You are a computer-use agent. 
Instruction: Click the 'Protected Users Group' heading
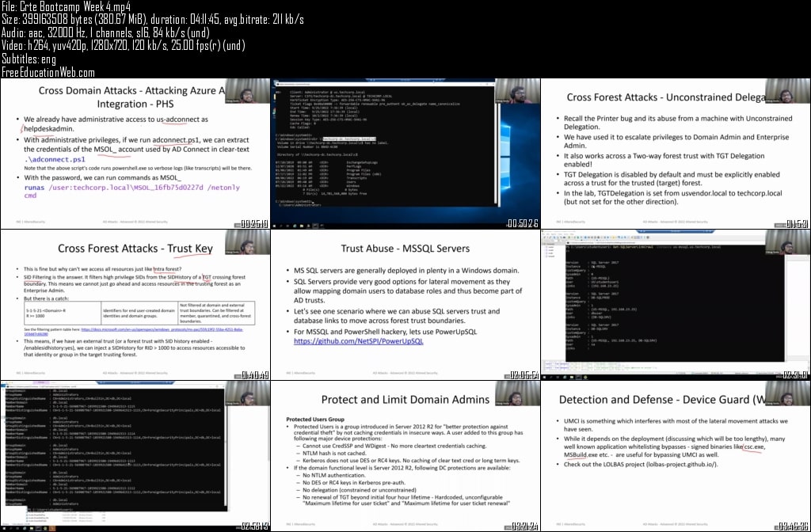pos(315,420)
